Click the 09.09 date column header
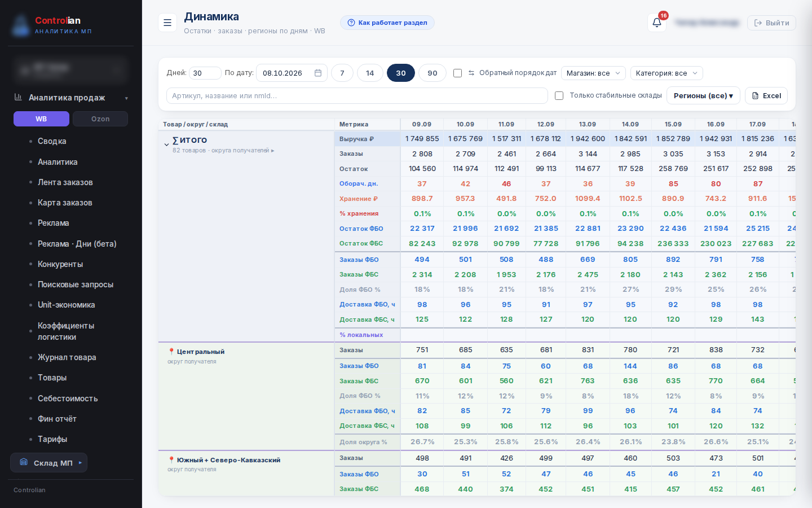Viewport: 812px width, 508px height. [x=422, y=124]
